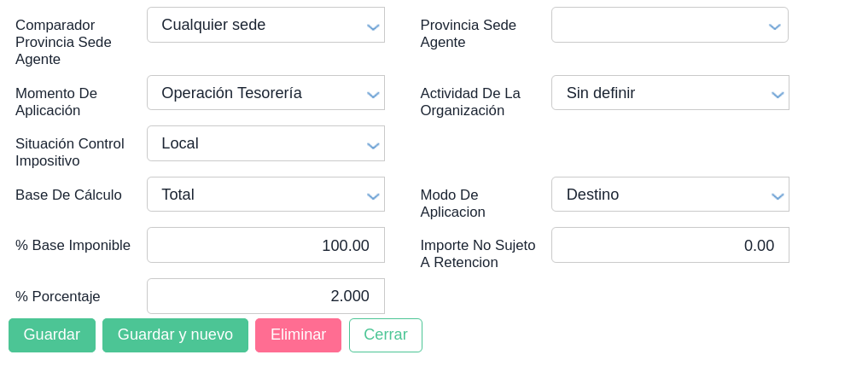868x384 pixels.
Task: Click chevron arrow on Operación Tesorería selector
Action: pyautogui.click(x=373, y=95)
